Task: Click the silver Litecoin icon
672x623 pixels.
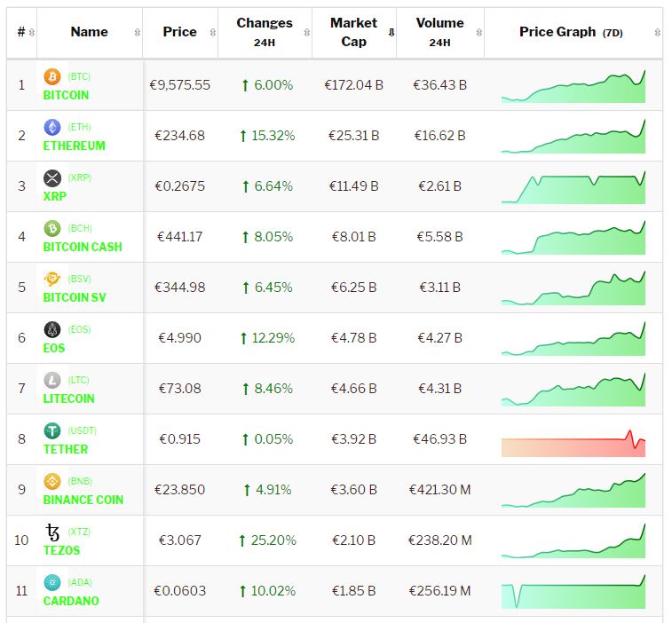Action: (x=52, y=380)
